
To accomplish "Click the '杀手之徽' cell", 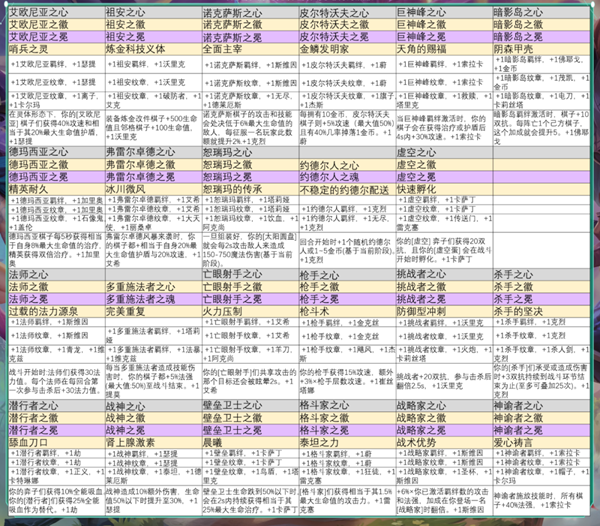I will tap(541, 287).
